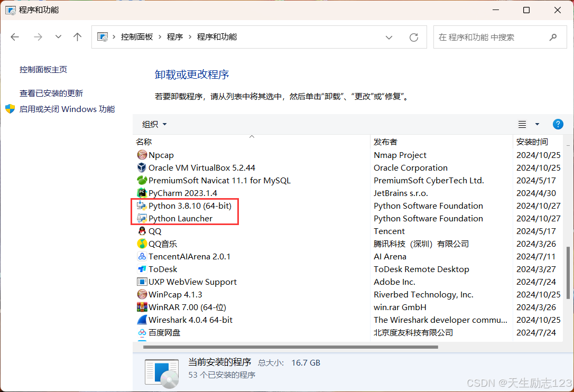This screenshot has width=574, height=392.
Task: Click the list view layout icon
Action: [x=522, y=125]
